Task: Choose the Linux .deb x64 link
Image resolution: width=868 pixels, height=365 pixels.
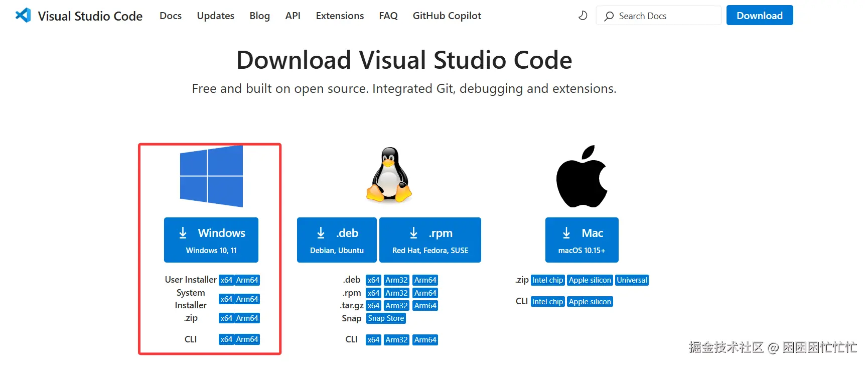Action: tap(373, 280)
